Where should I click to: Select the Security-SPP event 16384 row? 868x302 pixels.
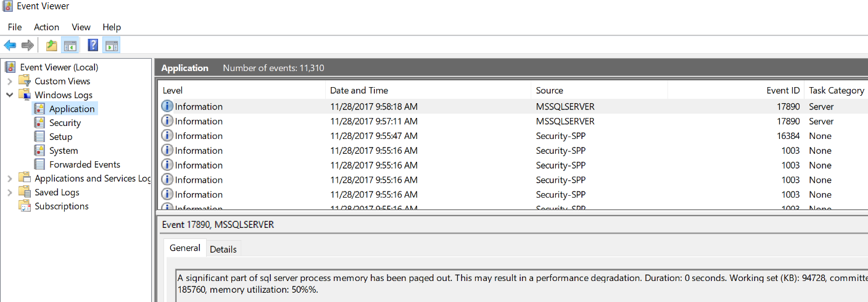[x=432, y=136]
